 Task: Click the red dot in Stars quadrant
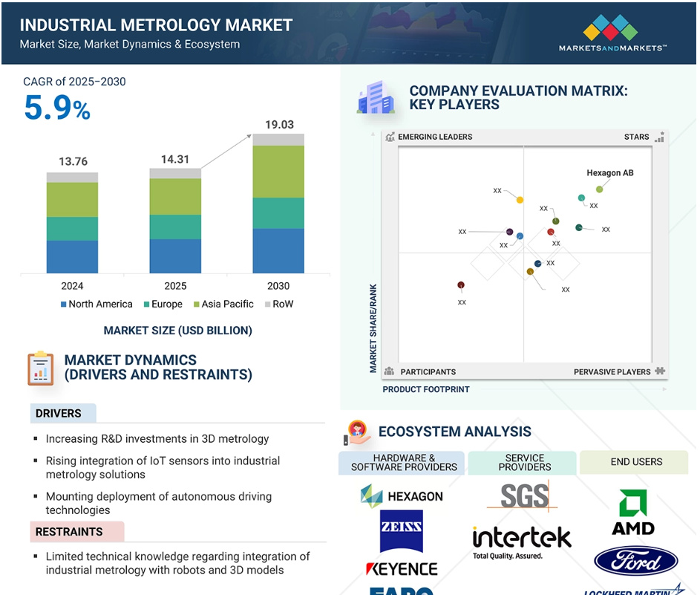[x=551, y=232]
